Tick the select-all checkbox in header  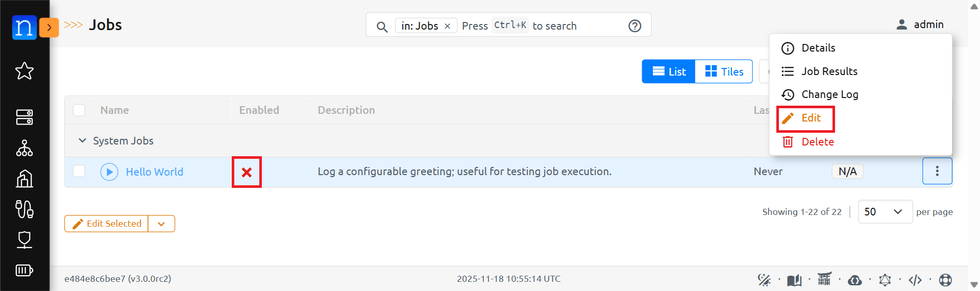tap(79, 110)
